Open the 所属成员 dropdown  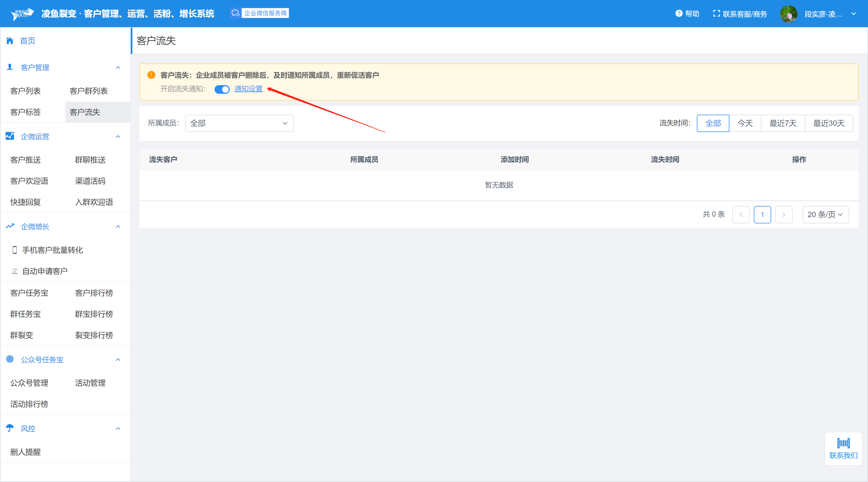[239, 123]
